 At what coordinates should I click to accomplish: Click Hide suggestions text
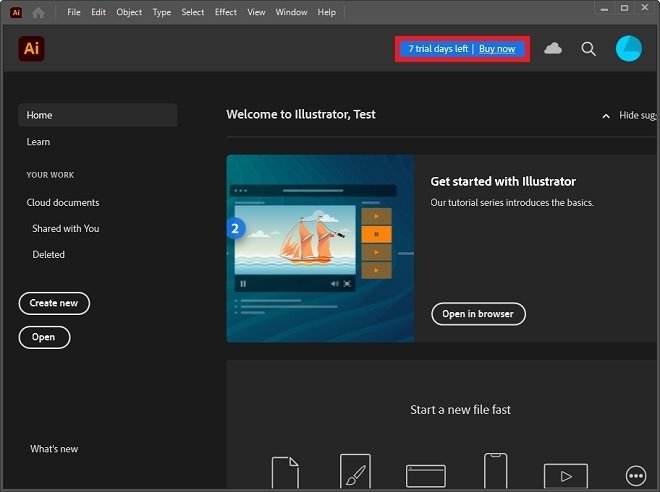click(637, 115)
